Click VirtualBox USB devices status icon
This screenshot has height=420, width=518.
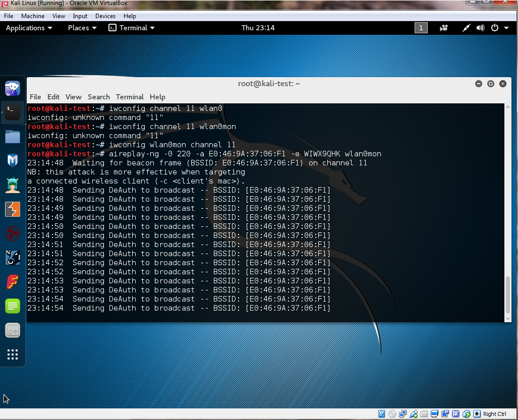click(414, 414)
